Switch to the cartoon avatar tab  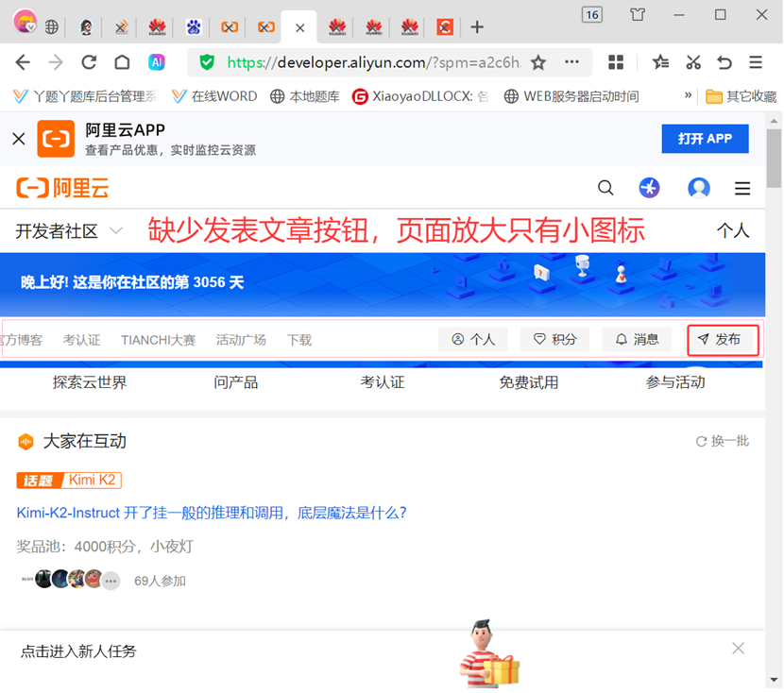tap(86, 27)
